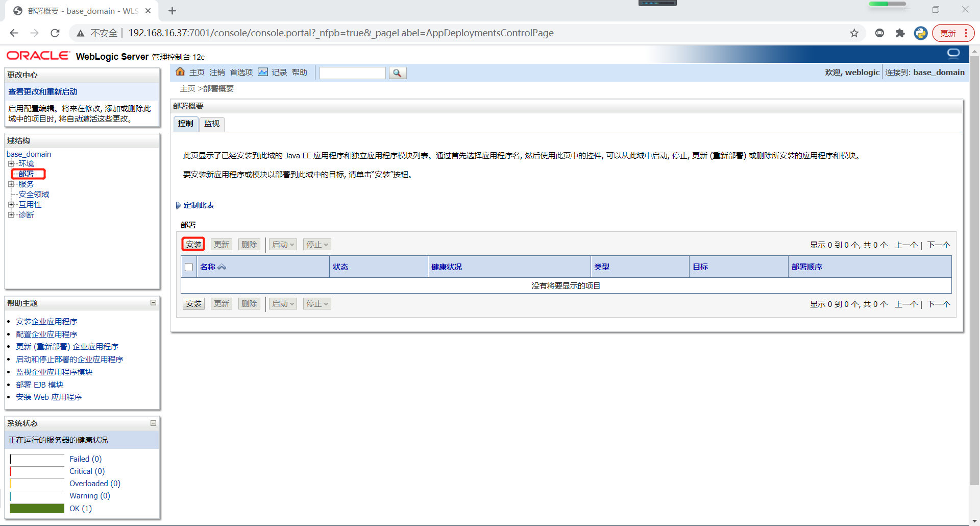Click the browser address bar URL
The width and height of the screenshot is (980, 526).
point(341,33)
